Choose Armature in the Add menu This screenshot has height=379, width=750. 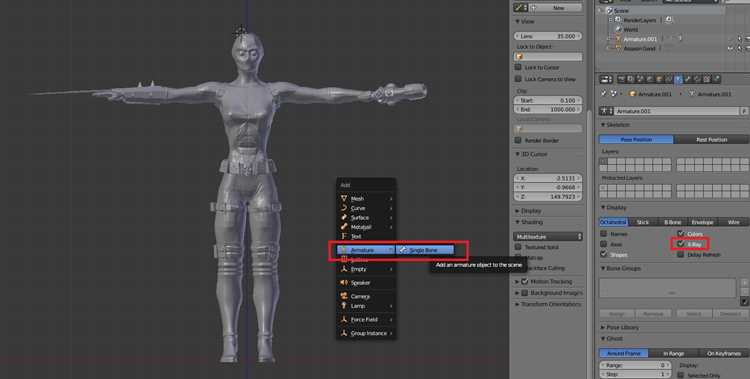point(366,250)
